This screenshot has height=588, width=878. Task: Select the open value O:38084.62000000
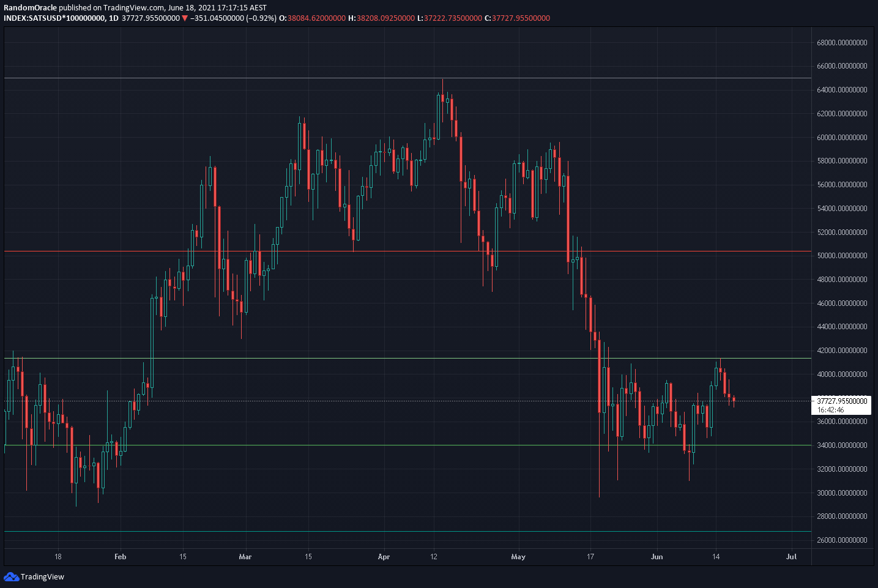coord(312,18)
